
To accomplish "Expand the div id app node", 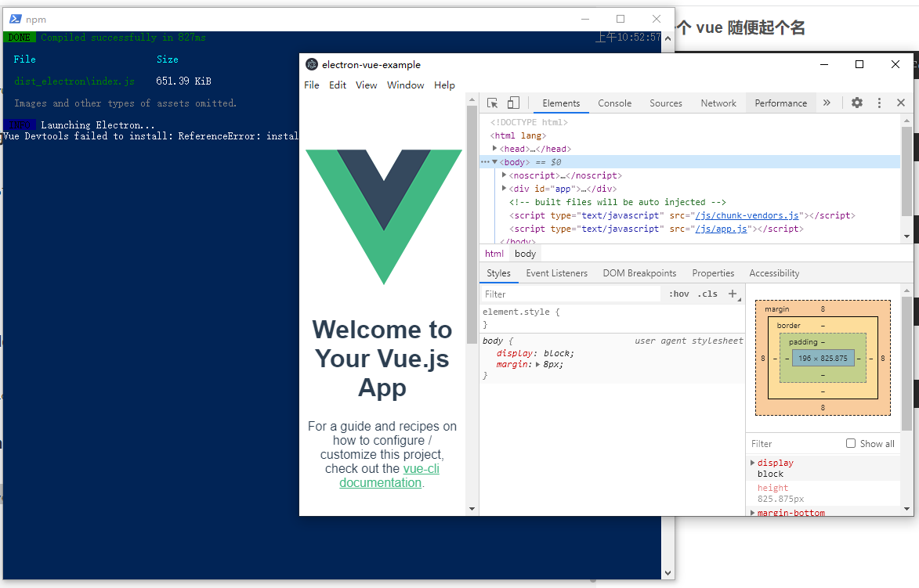I will tap(504, 189).
